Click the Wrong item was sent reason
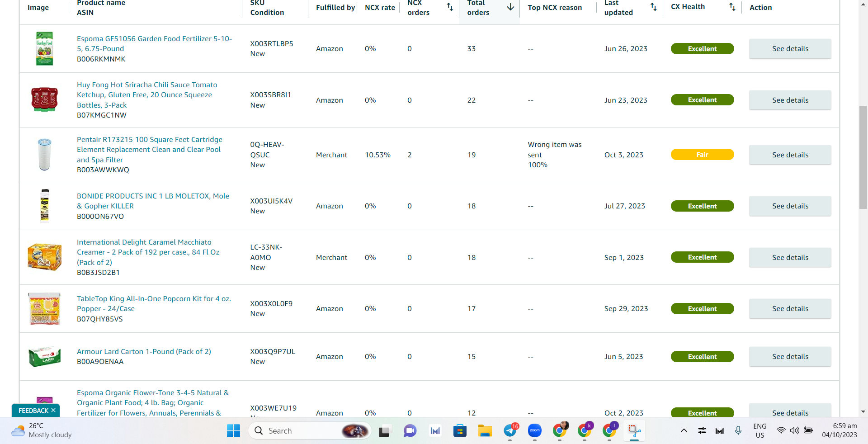868x444 pixels. (x=555, y=150)
